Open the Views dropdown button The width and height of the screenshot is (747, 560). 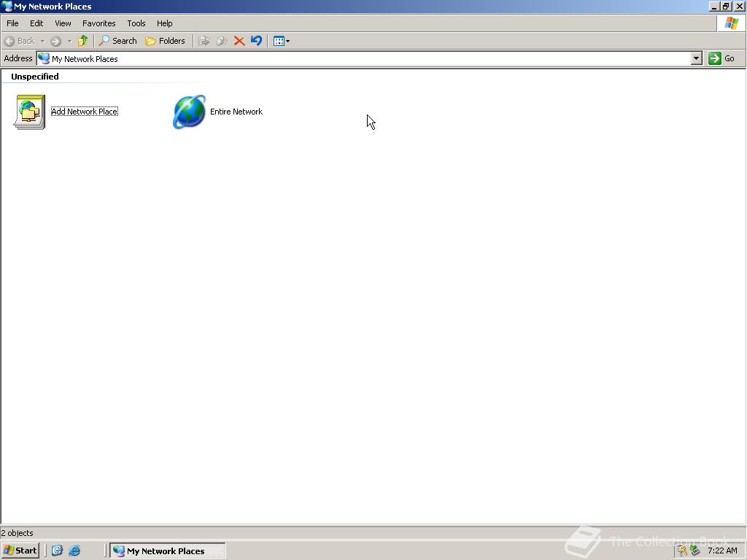[x=281, y=41]
